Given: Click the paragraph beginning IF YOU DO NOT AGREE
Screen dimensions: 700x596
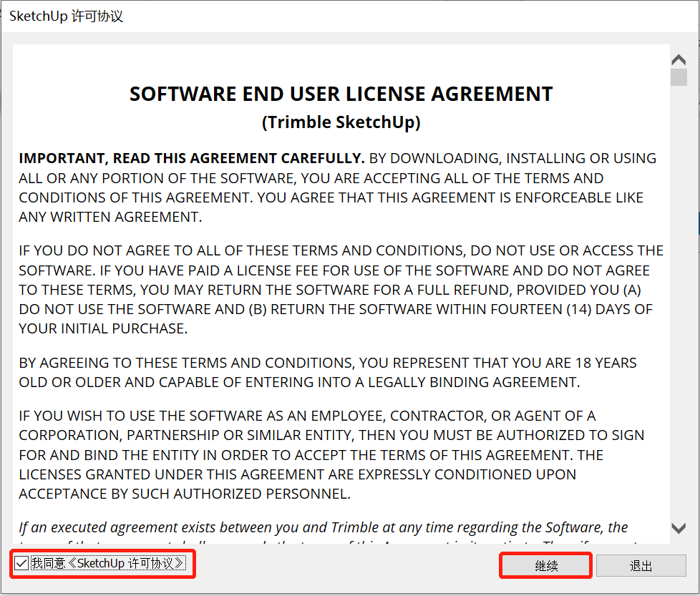Looking at the screenshot, I should (x=341, y=290).
